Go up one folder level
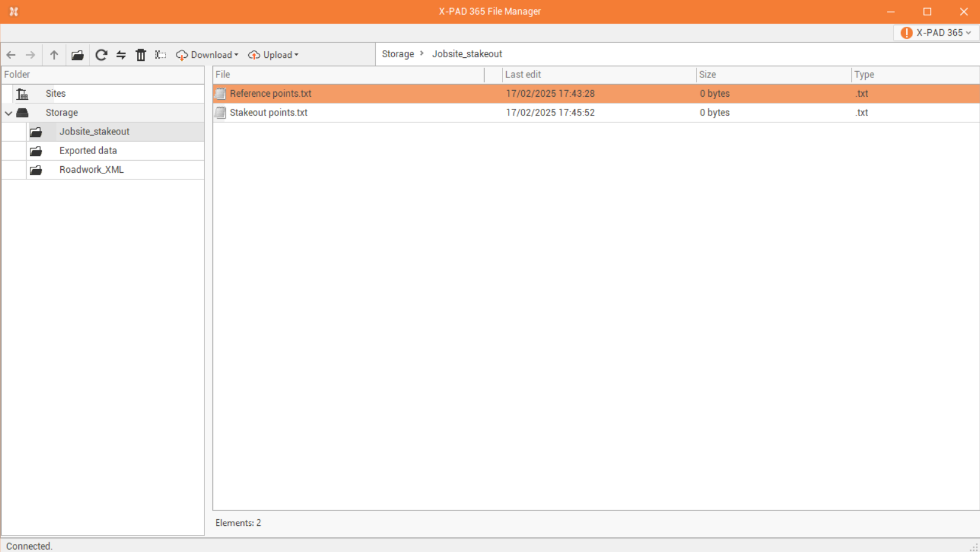 54,55
